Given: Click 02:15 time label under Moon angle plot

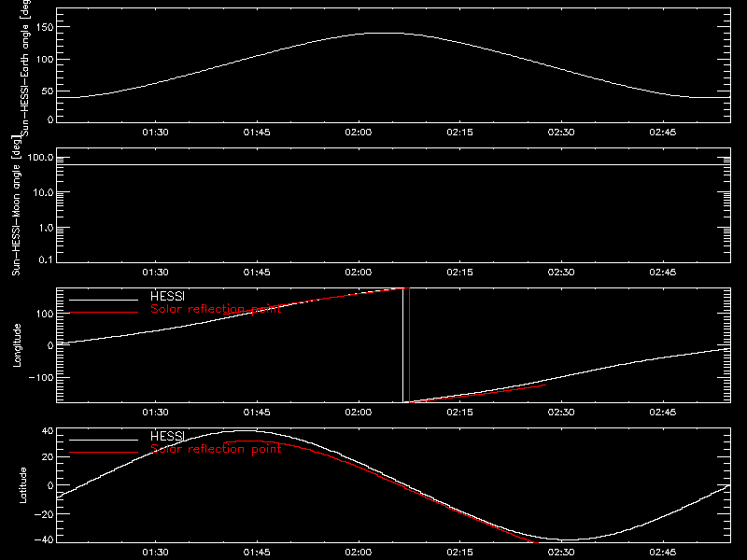Looking at the screenshot, I should click(x=459, y=273).
